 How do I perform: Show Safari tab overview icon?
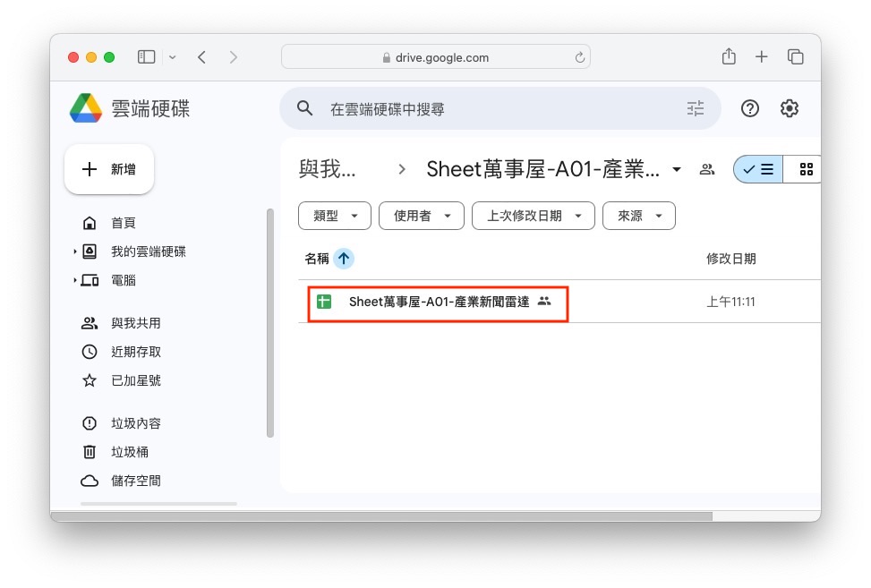[795, 56]
